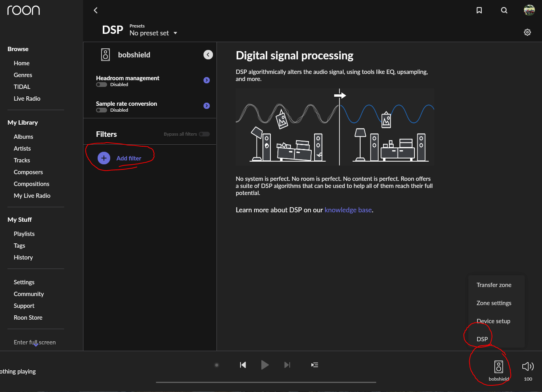Select the bobshield zone icon
Screen dimensions: 542x392
coord(498,367)
